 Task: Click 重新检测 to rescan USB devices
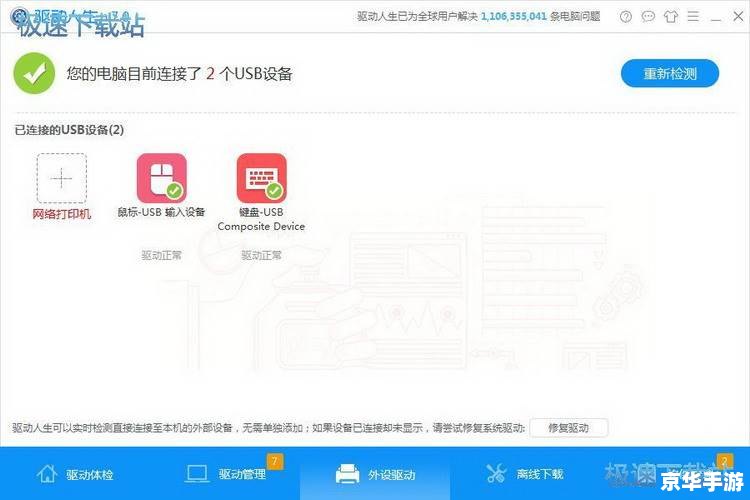tap(669, 73)
